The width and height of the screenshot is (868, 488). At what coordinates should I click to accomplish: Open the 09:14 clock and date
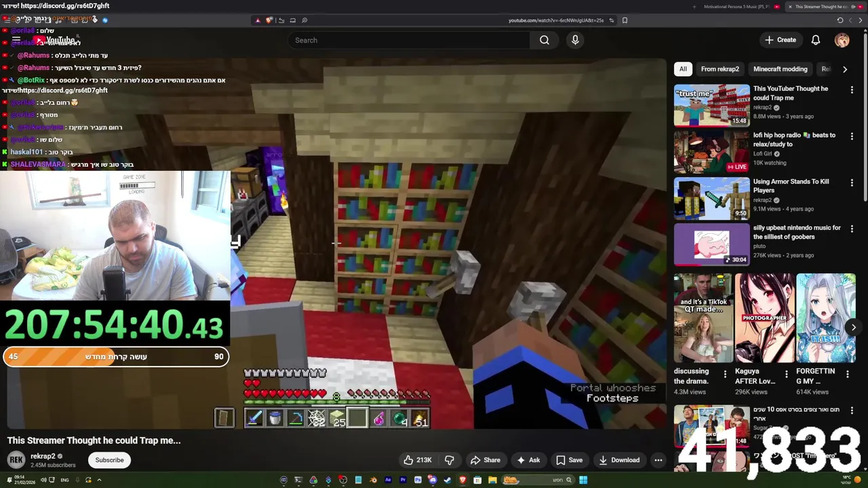click(24, 480)
